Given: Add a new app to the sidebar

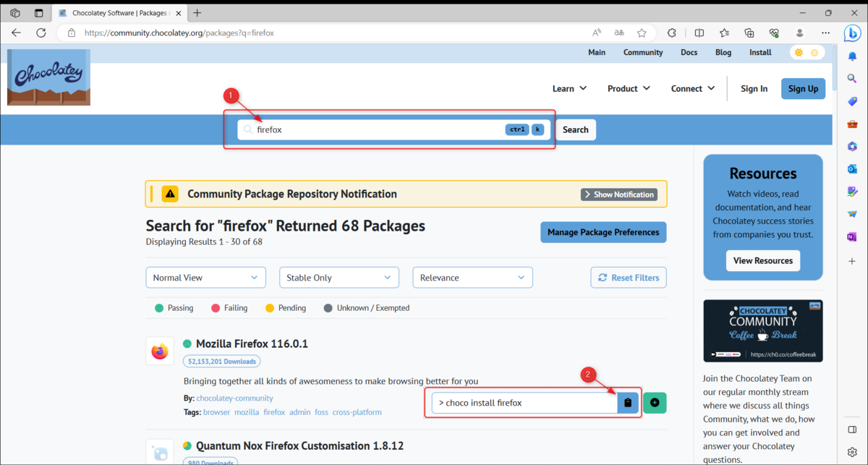Looking at the screenshot, I should coord(852,260).
